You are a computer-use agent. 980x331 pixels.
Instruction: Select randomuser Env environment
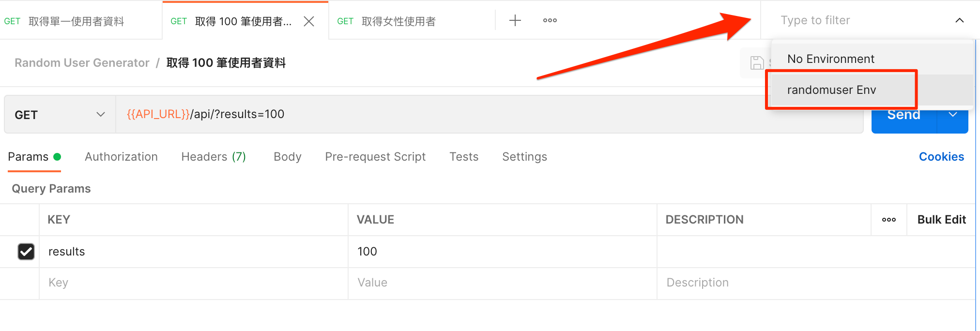(x=831, y=90)
